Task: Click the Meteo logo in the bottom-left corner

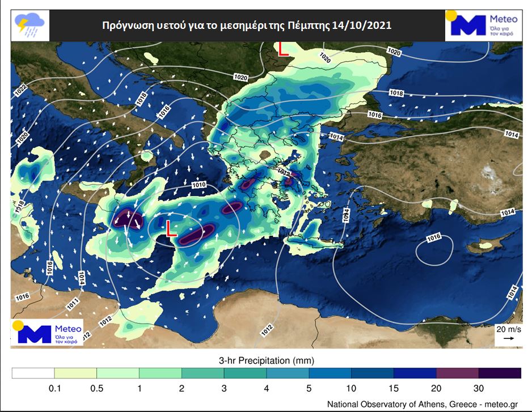Action: (48, 332)
